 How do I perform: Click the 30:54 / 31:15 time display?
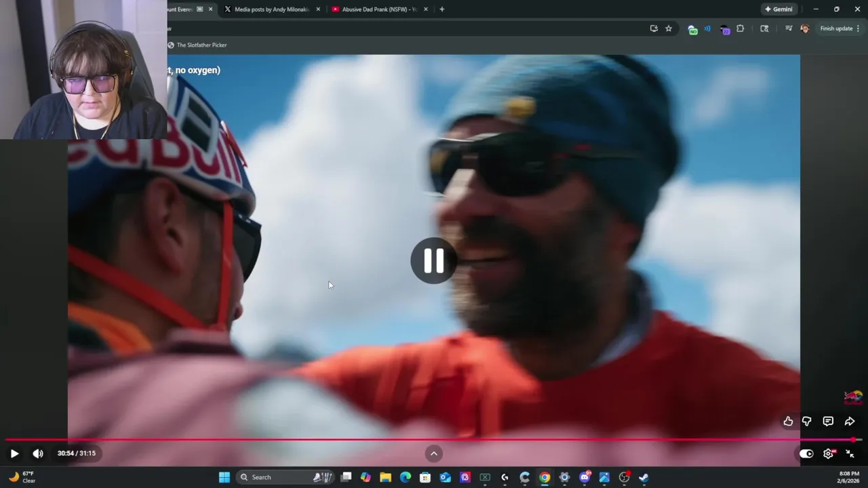pyautogui.click(x=77, y=453)
